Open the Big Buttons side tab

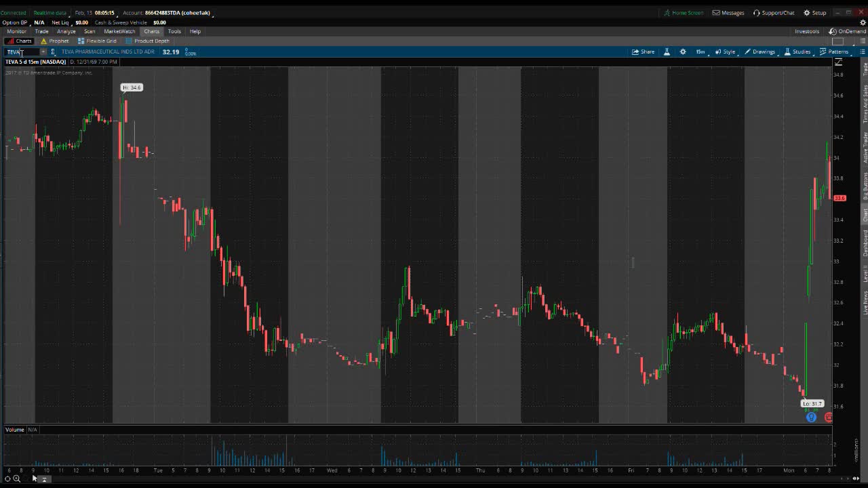865,186
